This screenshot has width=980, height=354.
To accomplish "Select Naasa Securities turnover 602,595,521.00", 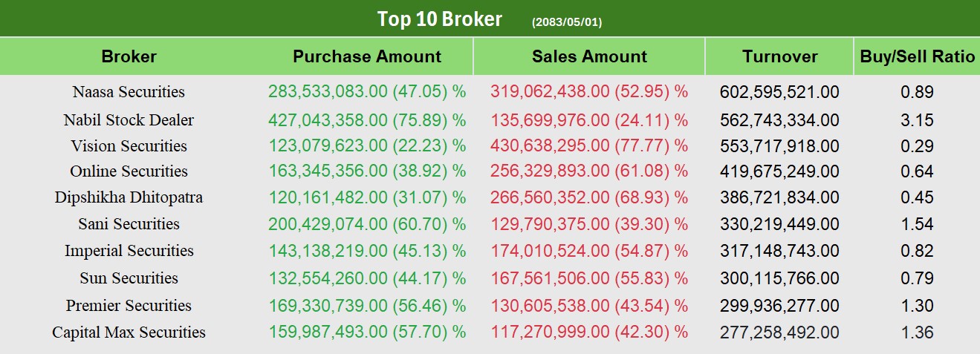I will point(779,92).
